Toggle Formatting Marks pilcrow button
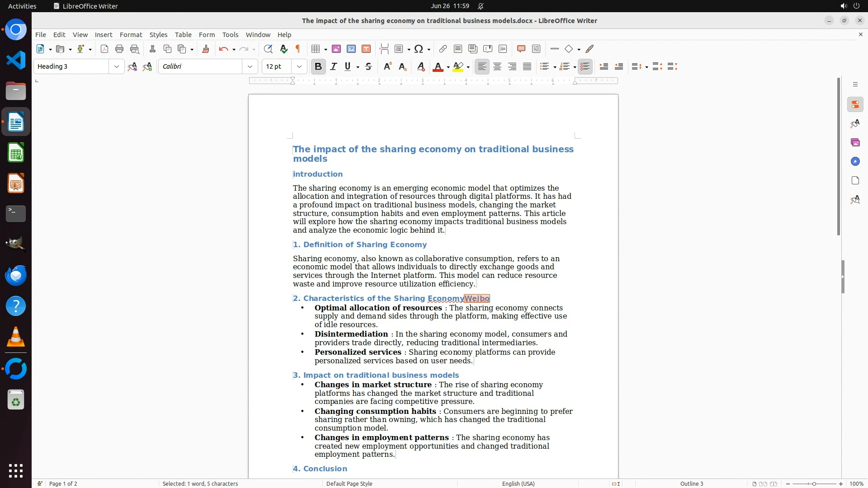The width and height of the screenshot is (868, 488). point(298,49)
